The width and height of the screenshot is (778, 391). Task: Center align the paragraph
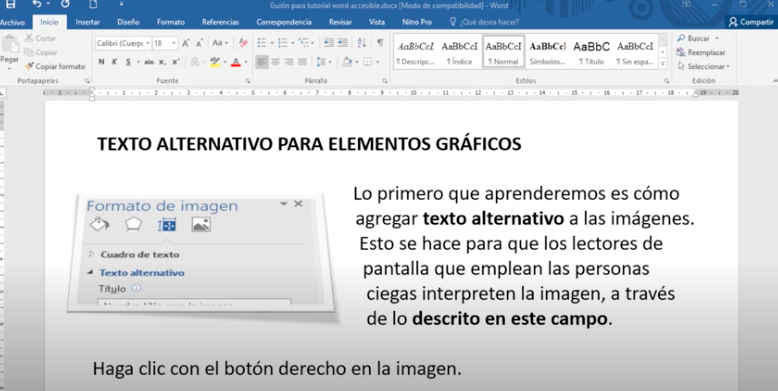coord(275,62)
